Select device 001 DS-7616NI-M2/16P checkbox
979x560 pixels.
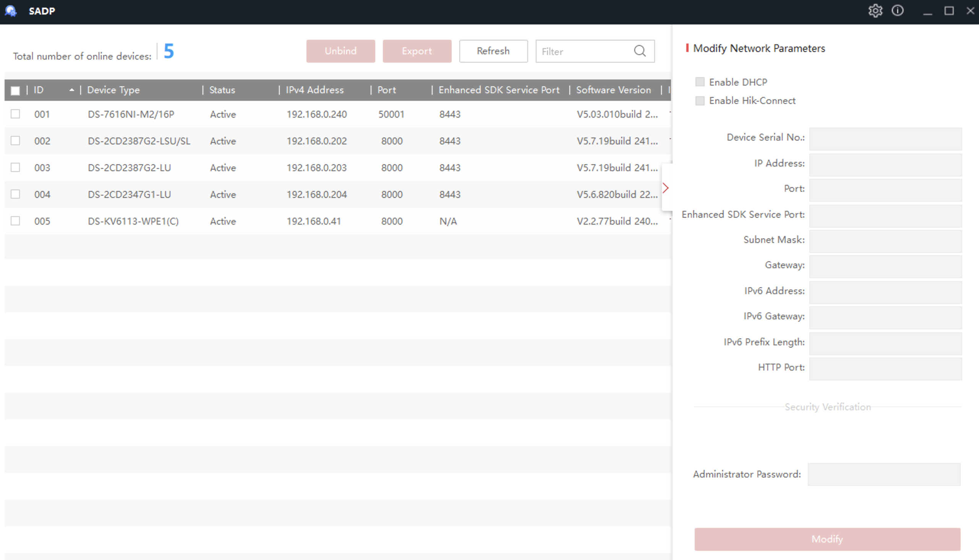[15, 114]
